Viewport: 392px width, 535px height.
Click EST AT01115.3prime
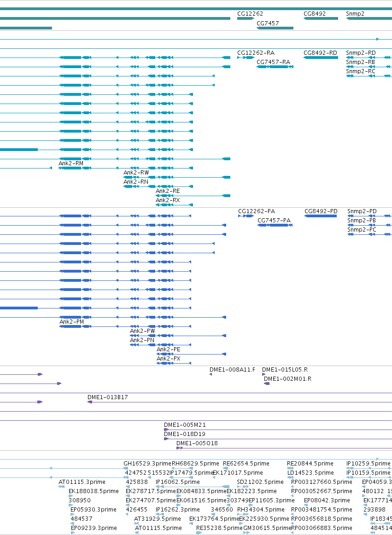tap(82, 482)
